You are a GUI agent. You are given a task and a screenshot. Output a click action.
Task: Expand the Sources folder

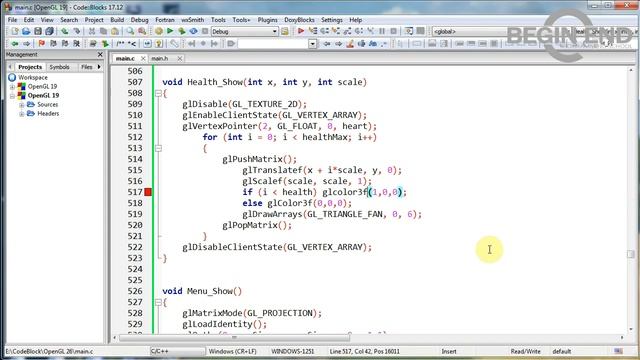pyautogui.click(x=22, y=105)
